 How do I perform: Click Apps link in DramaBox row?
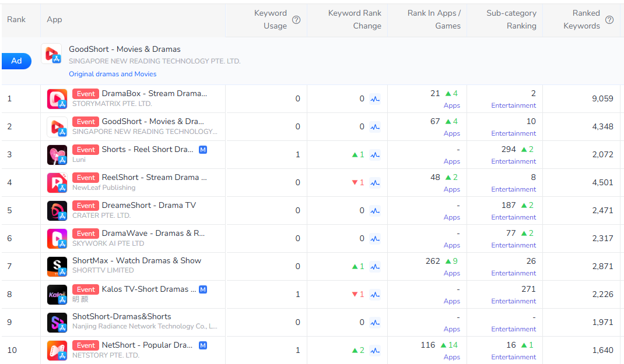(452, 105)
